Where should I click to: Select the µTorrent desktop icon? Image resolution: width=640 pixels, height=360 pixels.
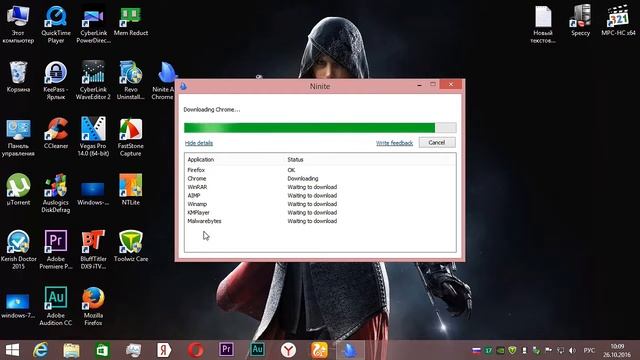pos(18,190)
